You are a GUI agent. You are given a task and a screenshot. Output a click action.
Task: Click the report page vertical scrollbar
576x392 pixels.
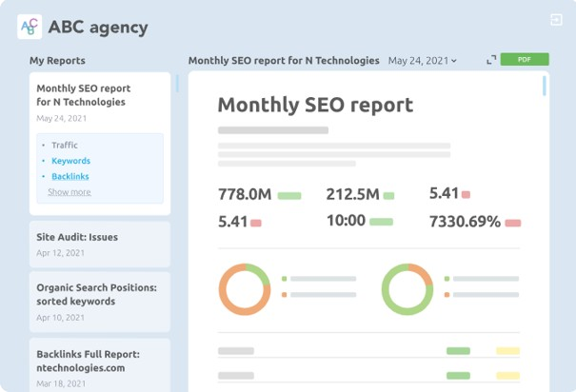click(545, 87)
